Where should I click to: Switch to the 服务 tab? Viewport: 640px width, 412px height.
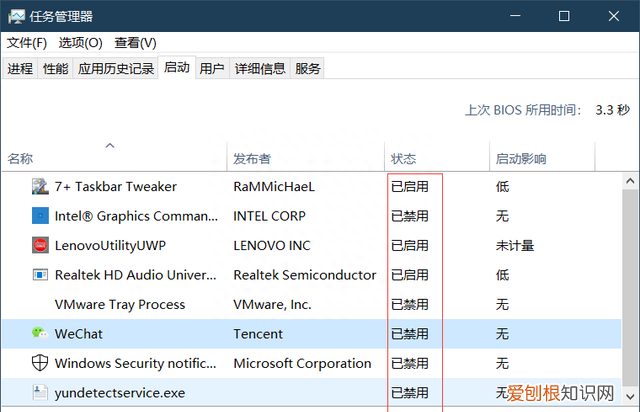pyautogui.click(x=307, y=68)
